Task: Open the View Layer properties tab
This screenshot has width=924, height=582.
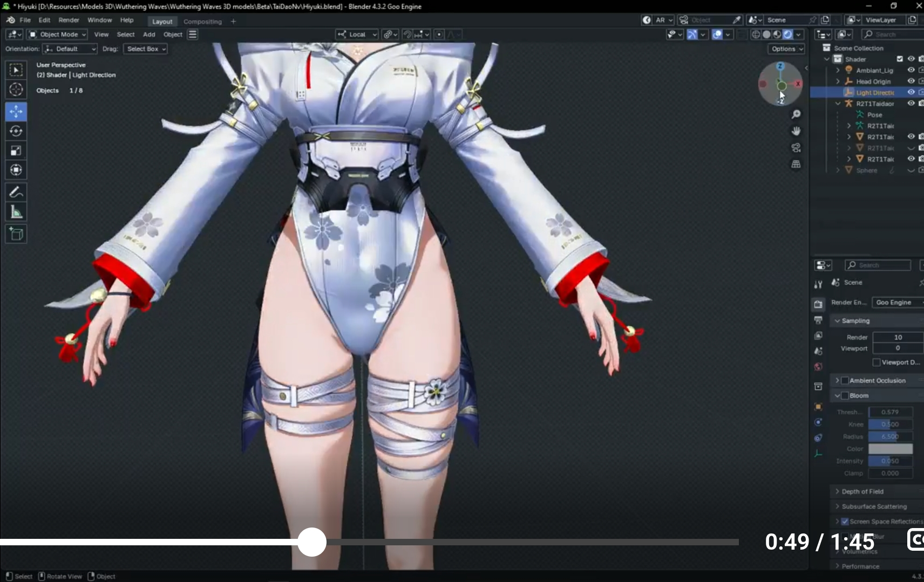Action: pos(818,335)
